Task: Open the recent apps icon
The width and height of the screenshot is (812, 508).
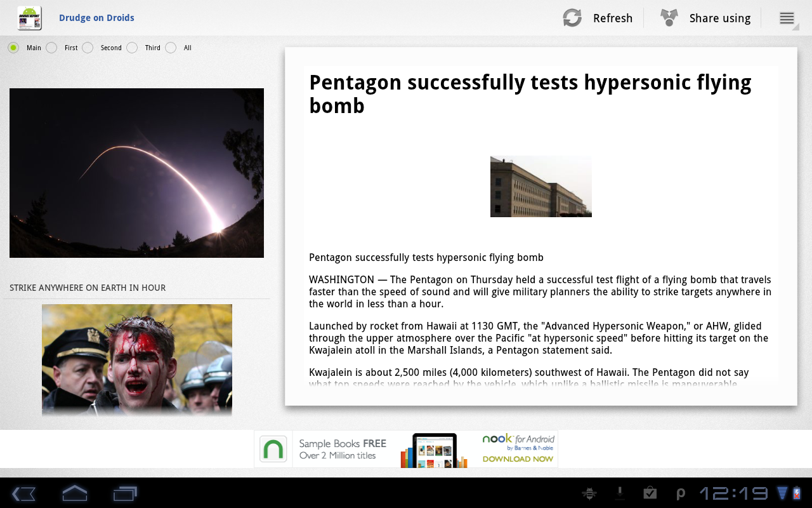Action: [125, 493]
